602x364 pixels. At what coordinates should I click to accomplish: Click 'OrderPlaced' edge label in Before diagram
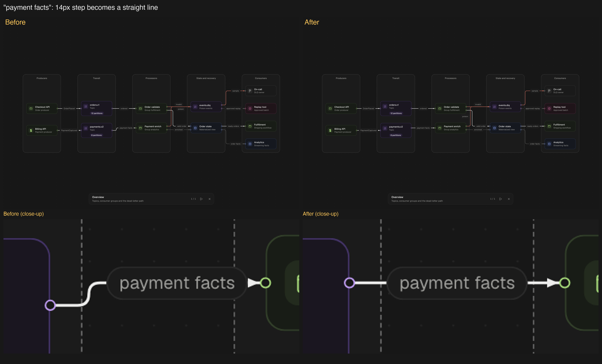pyautogui.click(x=69, y=108)
